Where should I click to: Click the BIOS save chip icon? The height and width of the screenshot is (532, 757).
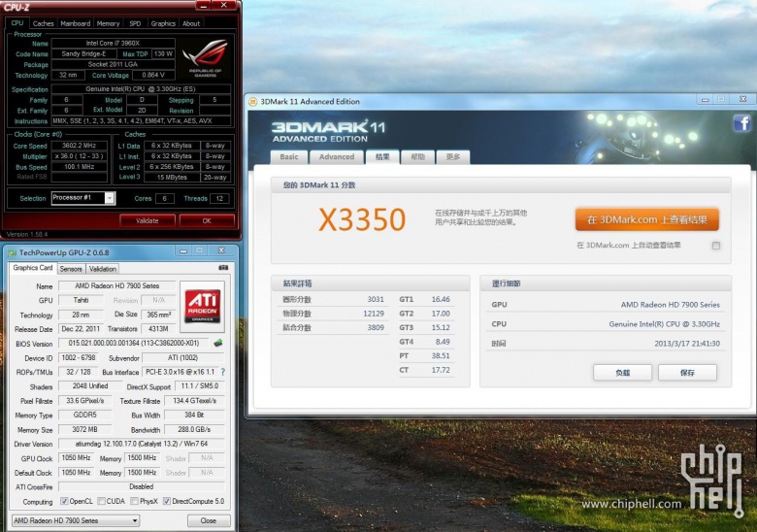(218, 343)
